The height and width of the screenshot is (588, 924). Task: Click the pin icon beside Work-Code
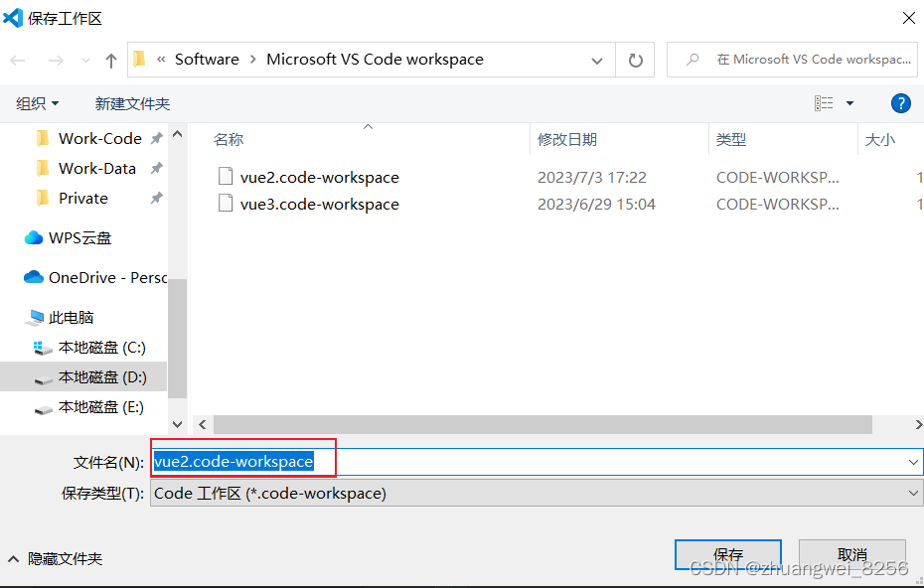pos(156,138)
